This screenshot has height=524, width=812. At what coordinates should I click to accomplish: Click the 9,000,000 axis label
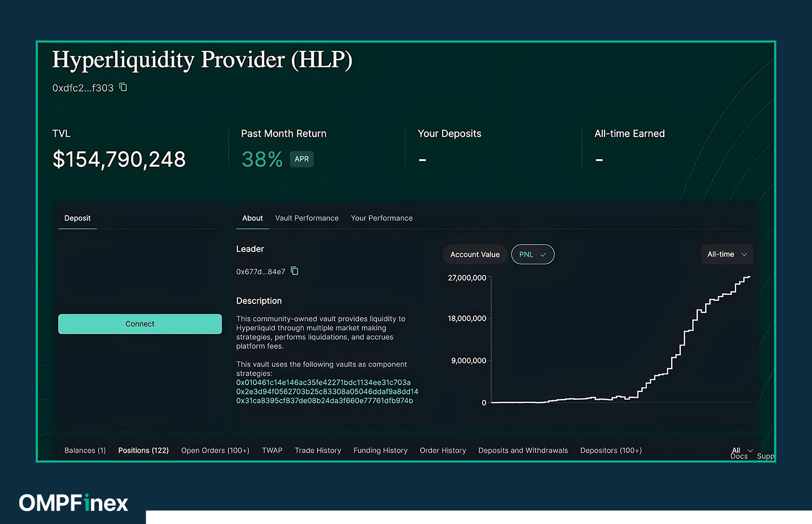pos(469,361)
